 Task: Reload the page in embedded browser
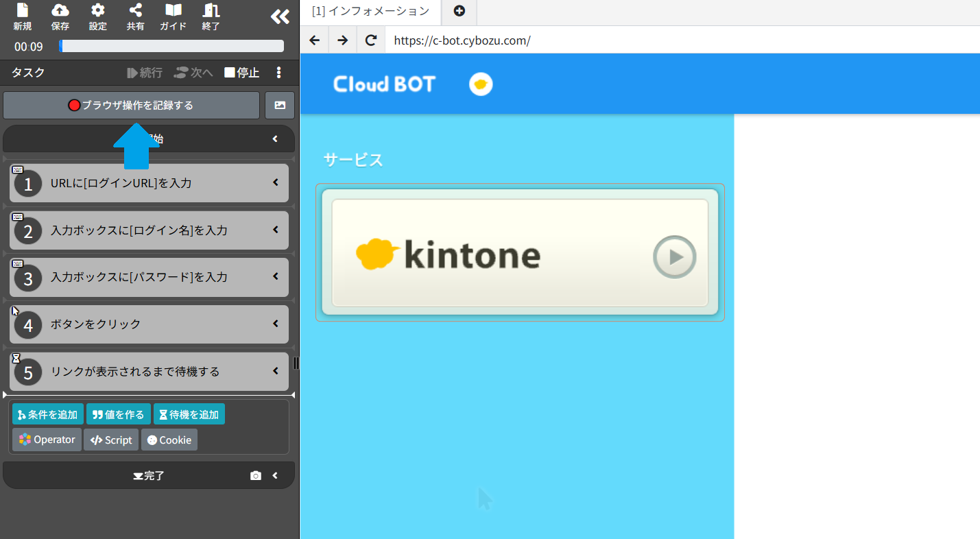pyautogui.click(x=371, y=40)
